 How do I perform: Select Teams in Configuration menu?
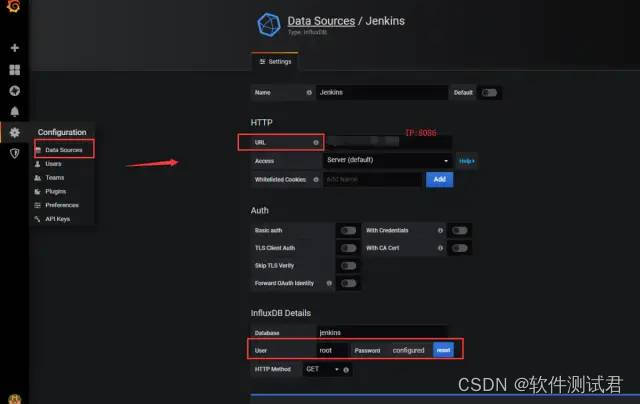point(55,178)
